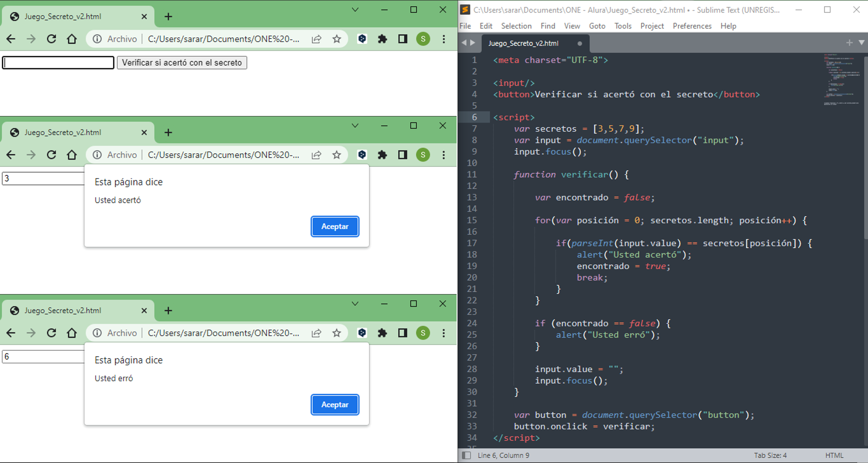The image size is (868, 463).
Task: Click Aceptar in Usted acertó dialog
Action: click(x=335, y=226)
